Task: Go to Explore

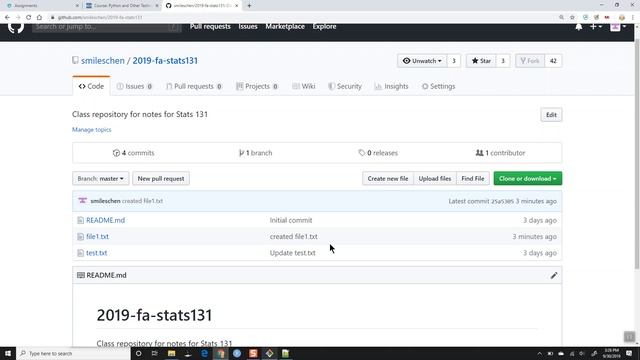Action: tap(324, 27)
